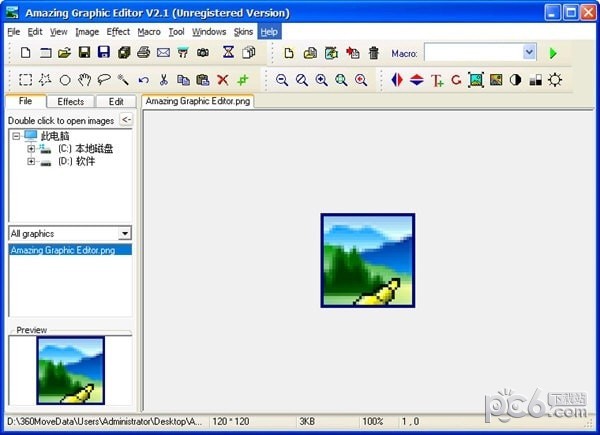Click the hourglass icon in toolbar
The width and height of the screenshot is (600, 435).
(x=228, y=52)
